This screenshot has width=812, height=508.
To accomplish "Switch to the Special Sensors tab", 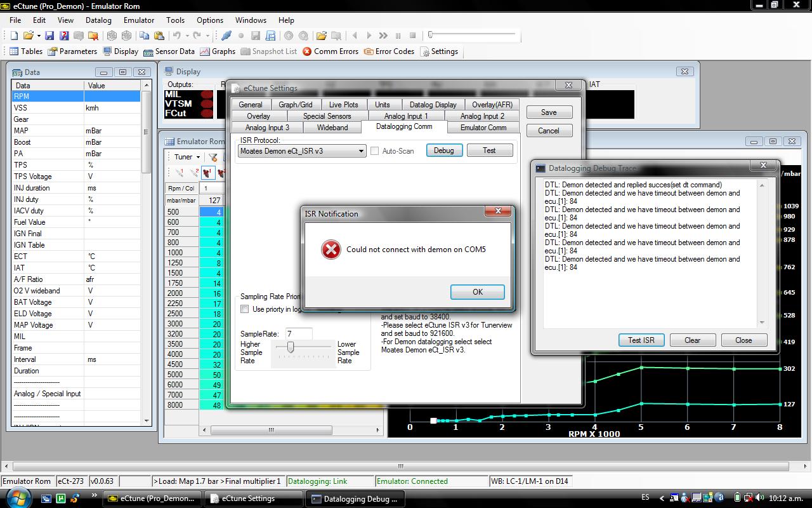I will (327, 116).
